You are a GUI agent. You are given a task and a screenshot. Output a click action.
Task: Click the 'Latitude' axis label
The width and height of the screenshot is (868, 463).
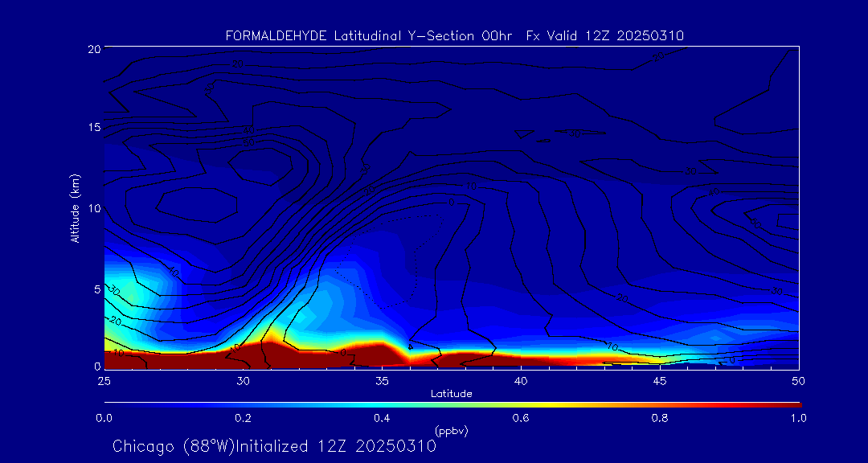[x=451, y=394]
